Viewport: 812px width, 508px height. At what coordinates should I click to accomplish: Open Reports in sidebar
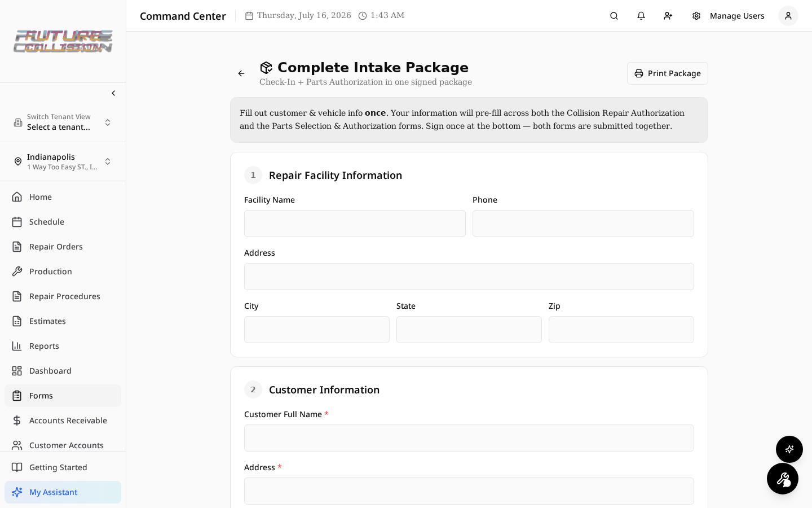(63, 346)
